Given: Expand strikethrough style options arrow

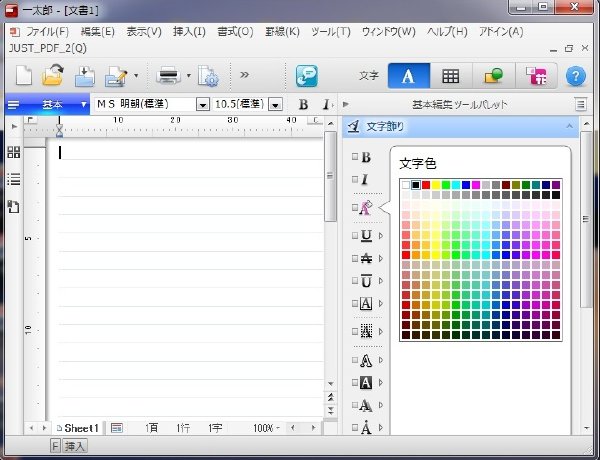Looking at the screenshot, I should coord(381,258).
